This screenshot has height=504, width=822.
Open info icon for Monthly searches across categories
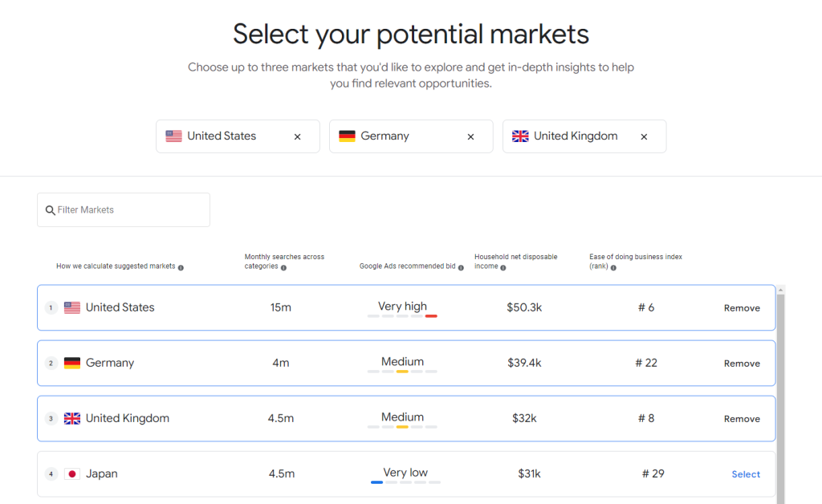[283, 268]
